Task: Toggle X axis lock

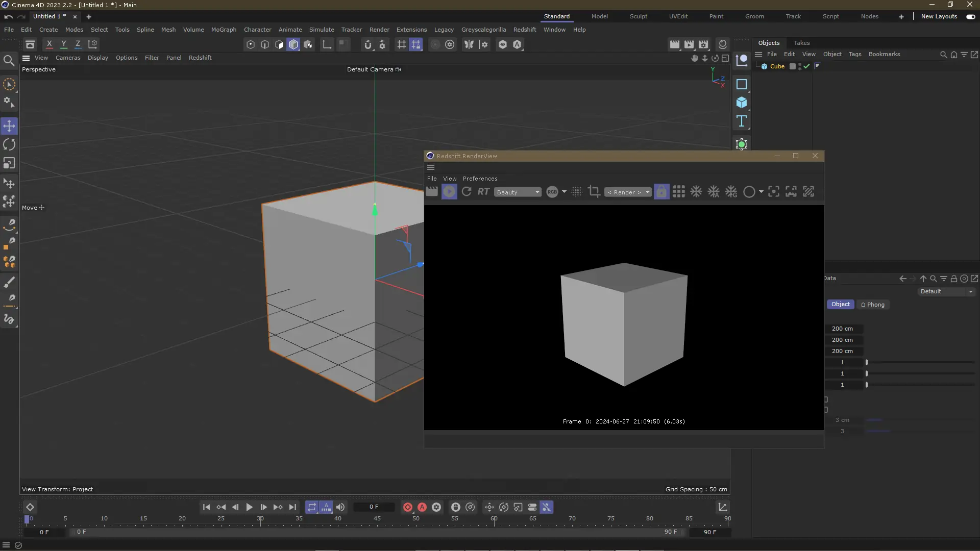Action: click(x=50, y=44)
